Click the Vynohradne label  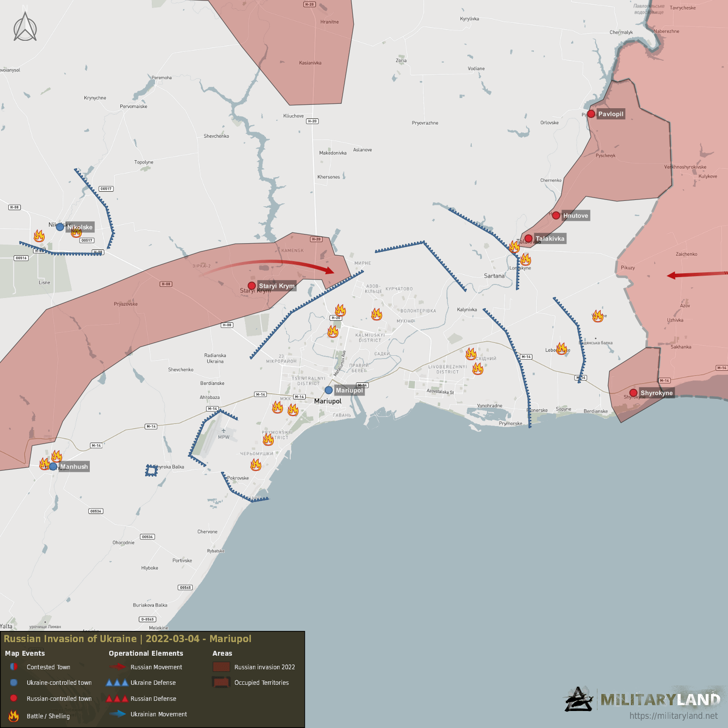coord(490,405)
